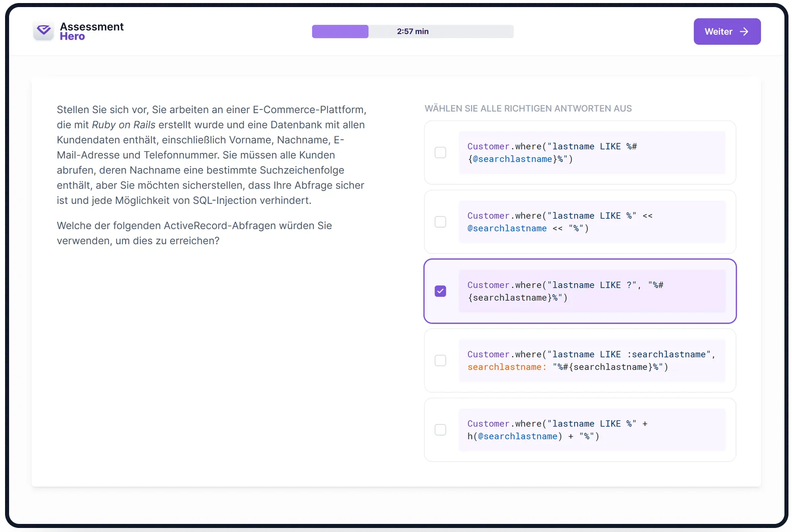Click the code snippet with searchlastname: hash key
This screenshot has width=792, height=532.
[591, 360]
